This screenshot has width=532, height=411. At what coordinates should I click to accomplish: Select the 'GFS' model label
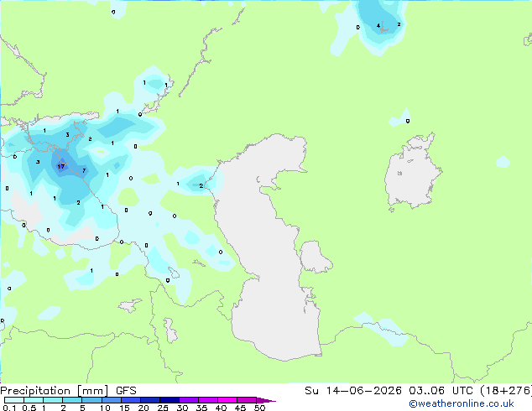(x=126, y=391)
